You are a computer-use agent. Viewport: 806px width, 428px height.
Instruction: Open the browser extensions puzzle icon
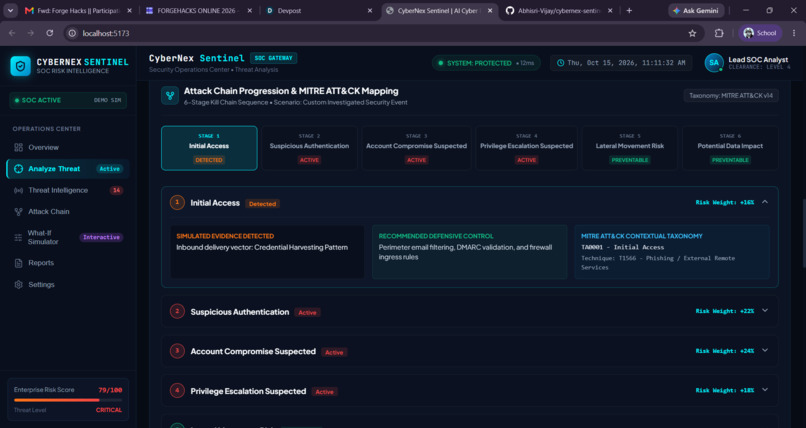(x=719, y=33)
